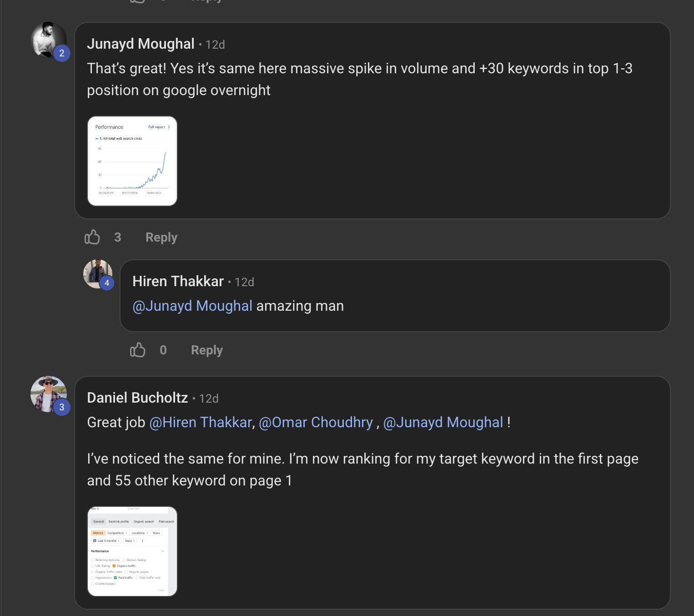
Task: Like Junayd Moughal's comment with thumbs-up icon
Action: point(92,237)
